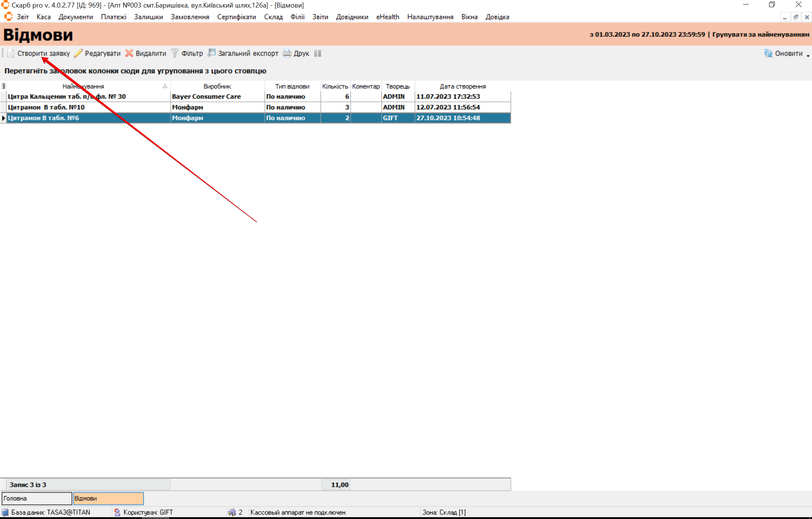This screenshot has width=812, height=519.
Task: Click the Загальний експорт save icon
Action: (212, 53)
